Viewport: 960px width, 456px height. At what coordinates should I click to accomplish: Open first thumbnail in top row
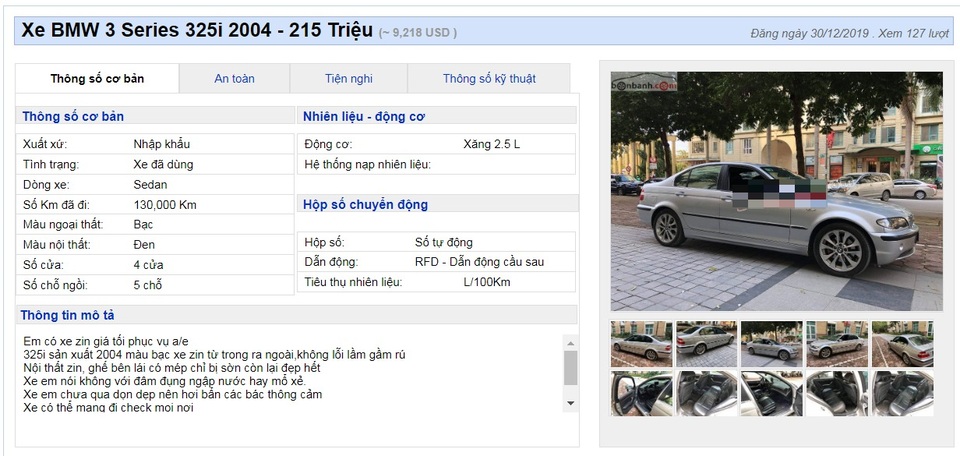(641, 344)
